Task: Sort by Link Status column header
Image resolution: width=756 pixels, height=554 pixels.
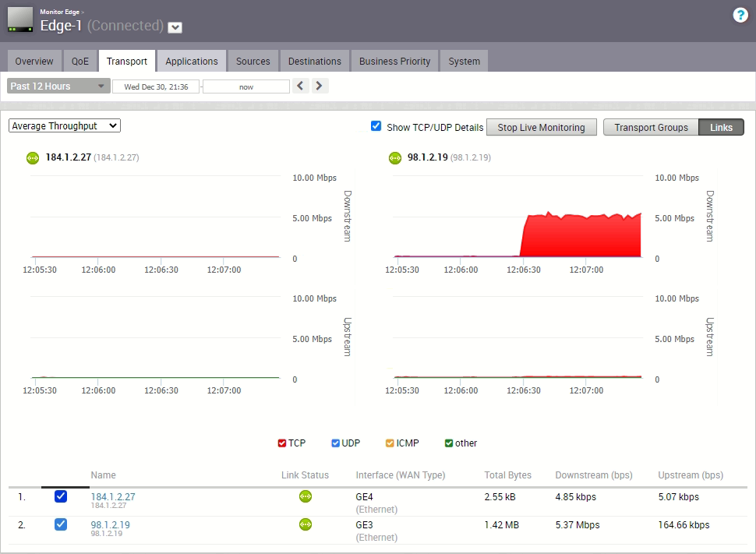Action: point(306,475)
